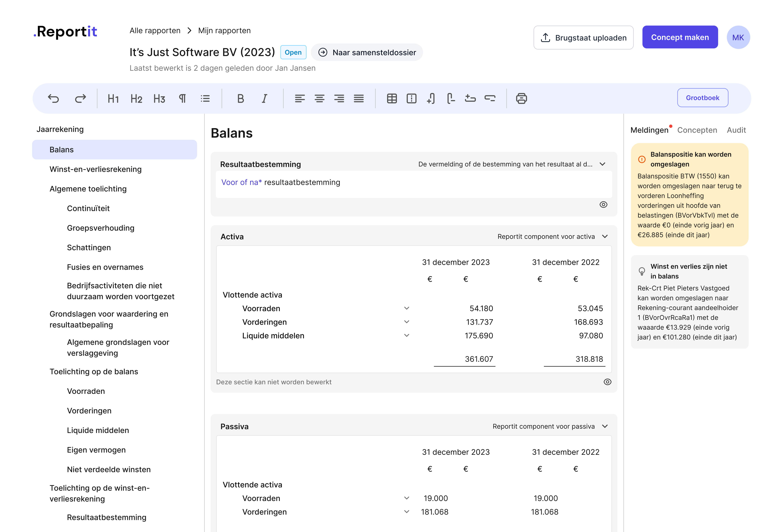Expand Vorderingen row in Passiva
The image size is (784, 532).
tap(407, 512)
